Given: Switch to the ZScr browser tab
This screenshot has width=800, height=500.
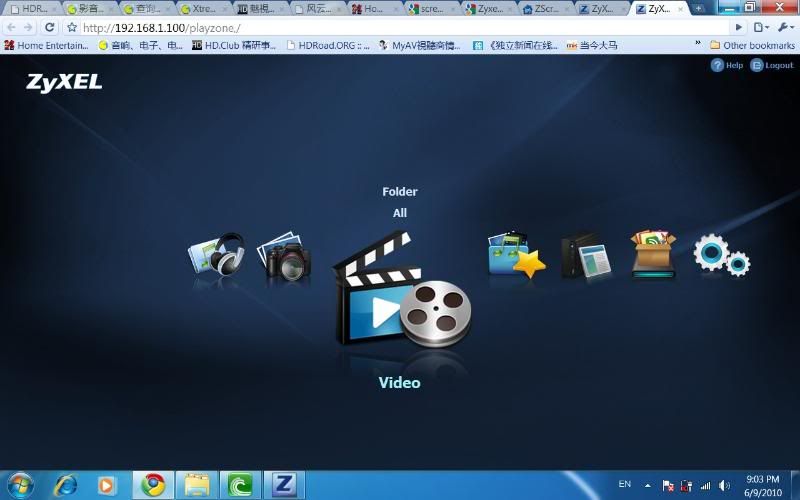Looking at the screenshot, I should (x=546, y=9).
